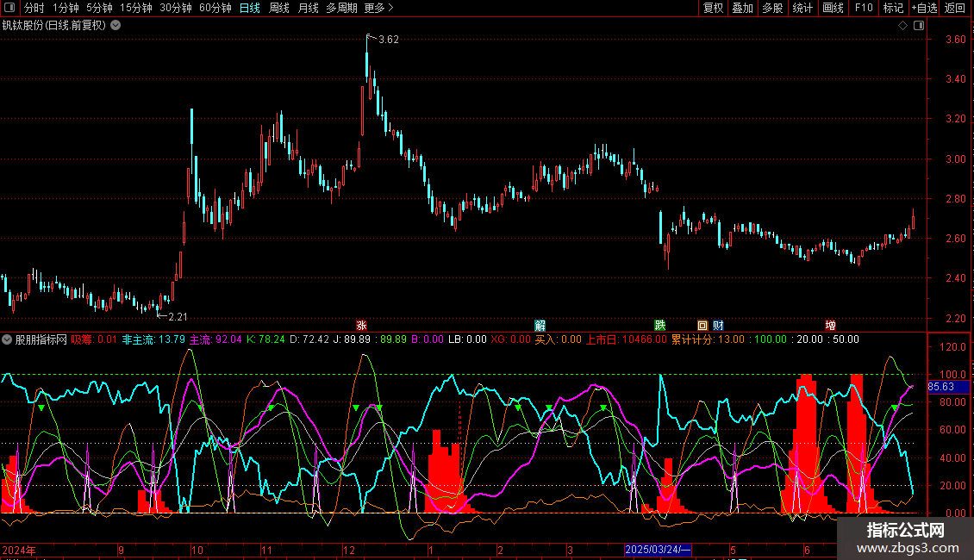Click the diamond icon above price axis
Image resolution: width=974 pixels, height=560 pixels.
tap(903, 26)
